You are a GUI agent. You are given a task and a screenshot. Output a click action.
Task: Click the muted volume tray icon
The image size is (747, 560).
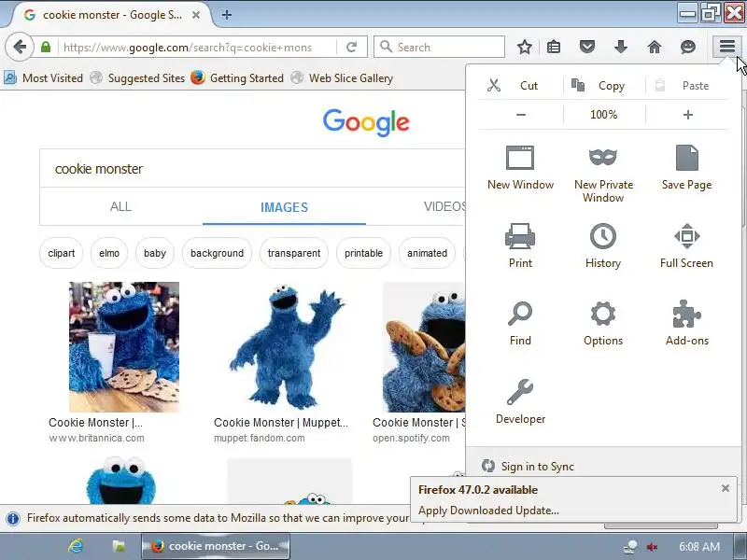tap(652, 546)
